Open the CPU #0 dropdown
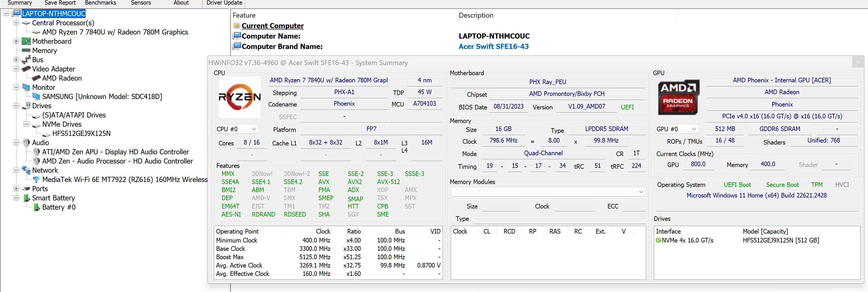 coord(237,129)
